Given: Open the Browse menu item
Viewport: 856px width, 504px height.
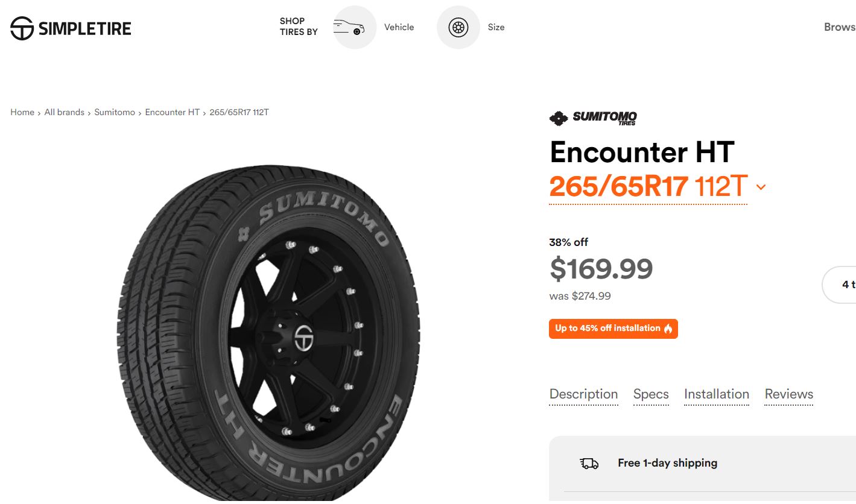Looking at the screenshot, I should 839,27.
